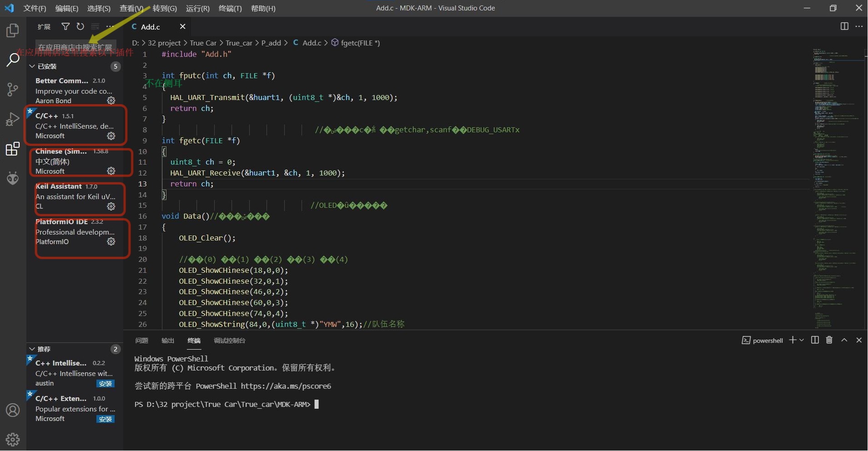Viewport: 868px width, 451px height.
Task: Open breadcrumb 'P_add' folder dropdown
Action: pos(271,43)
